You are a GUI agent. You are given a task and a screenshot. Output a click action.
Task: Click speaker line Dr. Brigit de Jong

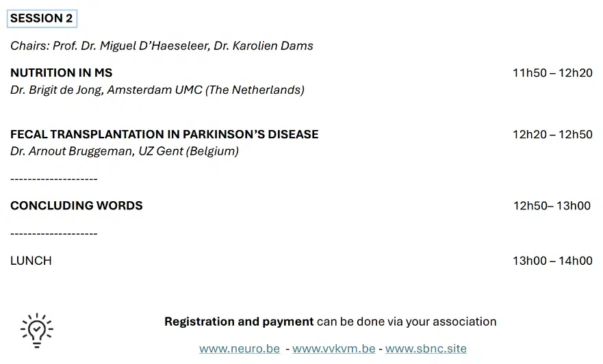[x=157, y=90]
